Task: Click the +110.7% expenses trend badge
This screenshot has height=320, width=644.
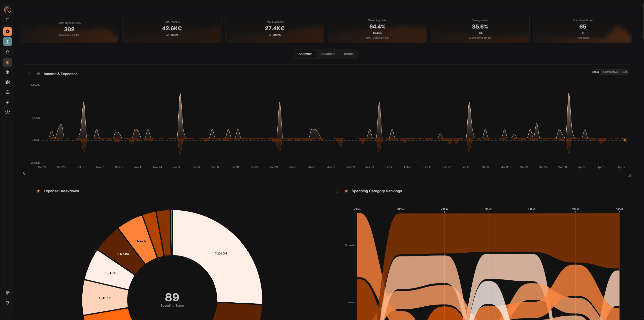Action: pos(275,35)
